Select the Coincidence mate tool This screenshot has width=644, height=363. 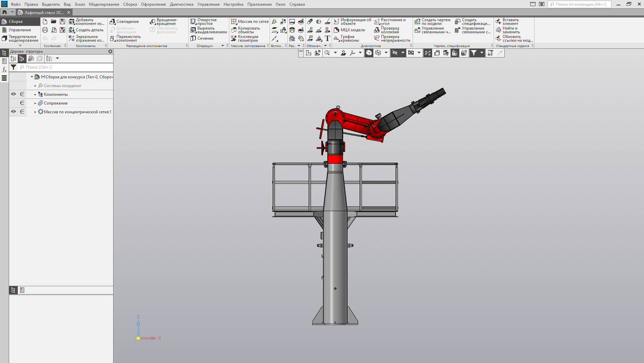(x=112, y=22)
